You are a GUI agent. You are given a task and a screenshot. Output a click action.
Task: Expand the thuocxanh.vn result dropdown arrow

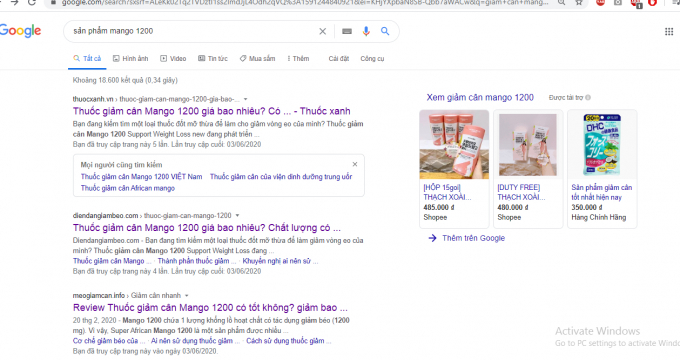[245, 99]
